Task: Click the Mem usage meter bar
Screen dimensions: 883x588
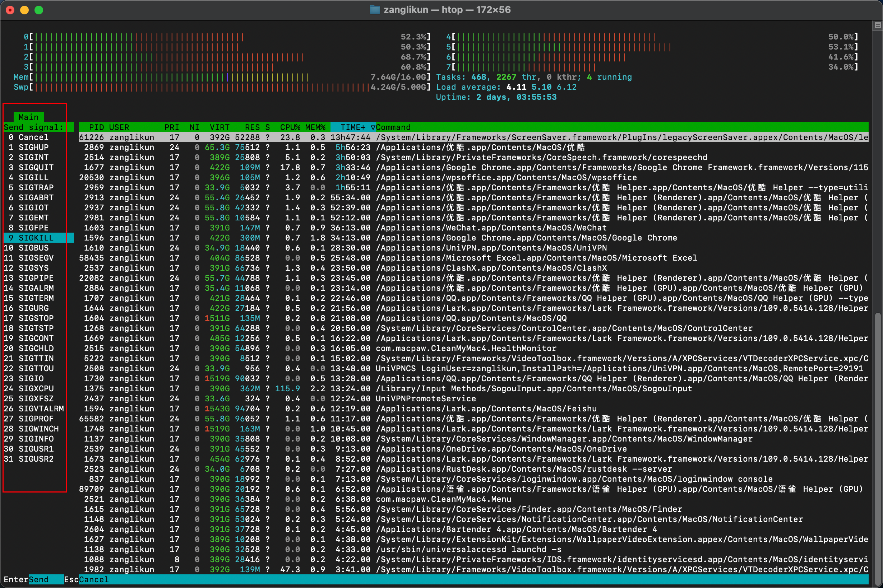Action: (x=169, y=77)
